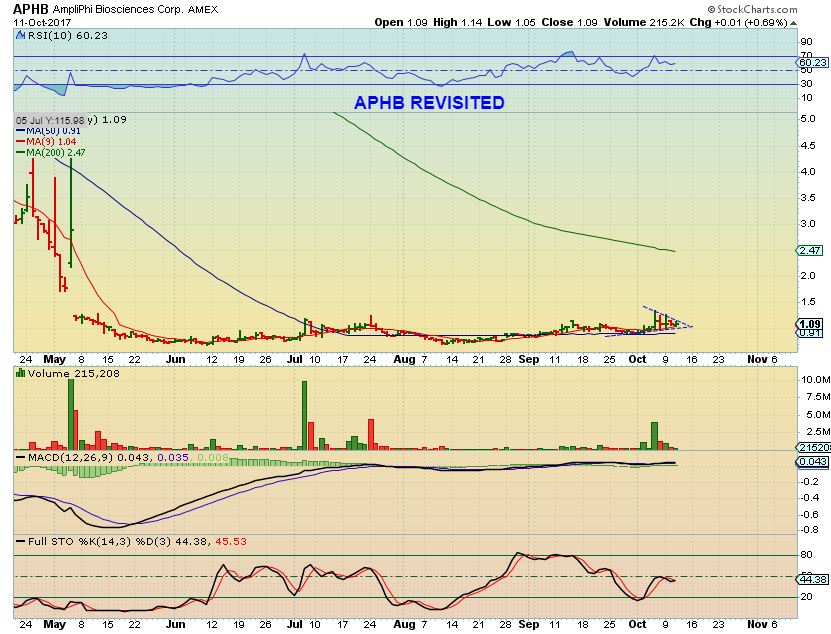Click the Oct label on the price chart date axis

tap(637, 359)
